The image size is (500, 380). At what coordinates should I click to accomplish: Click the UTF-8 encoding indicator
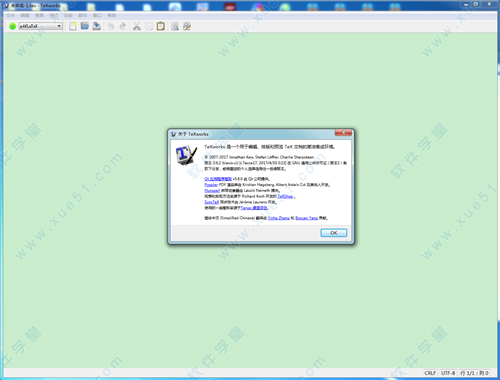[448, 373]
